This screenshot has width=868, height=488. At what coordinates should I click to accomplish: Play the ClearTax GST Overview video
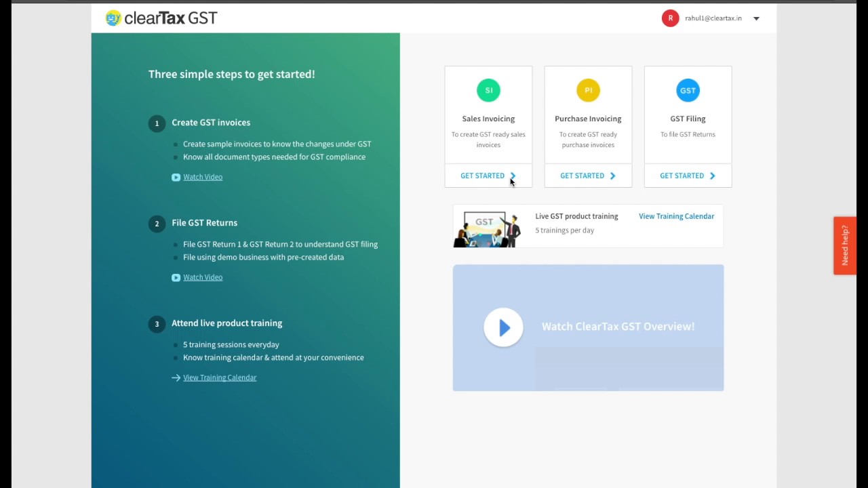point(503,327)
